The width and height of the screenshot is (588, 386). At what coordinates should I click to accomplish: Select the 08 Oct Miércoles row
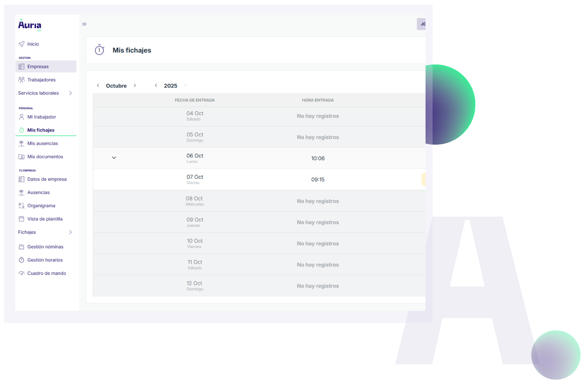pyautogui.click(x=259, y=201)
